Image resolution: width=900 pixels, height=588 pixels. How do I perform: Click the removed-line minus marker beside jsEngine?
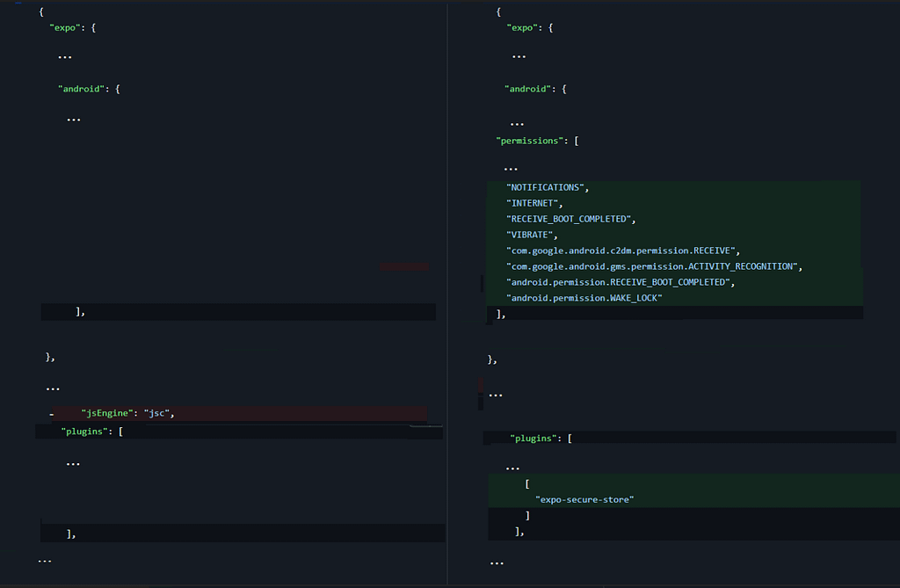[53, 414]
